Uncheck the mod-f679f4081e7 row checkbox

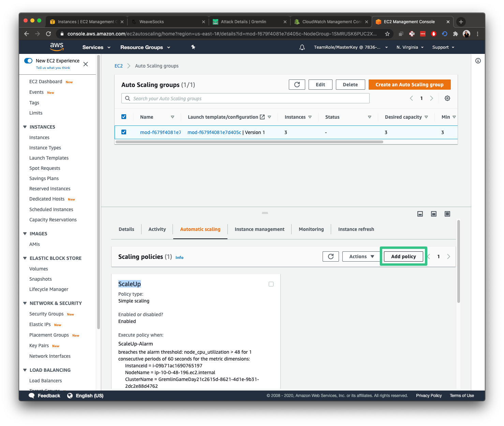[x=124, y=132]
